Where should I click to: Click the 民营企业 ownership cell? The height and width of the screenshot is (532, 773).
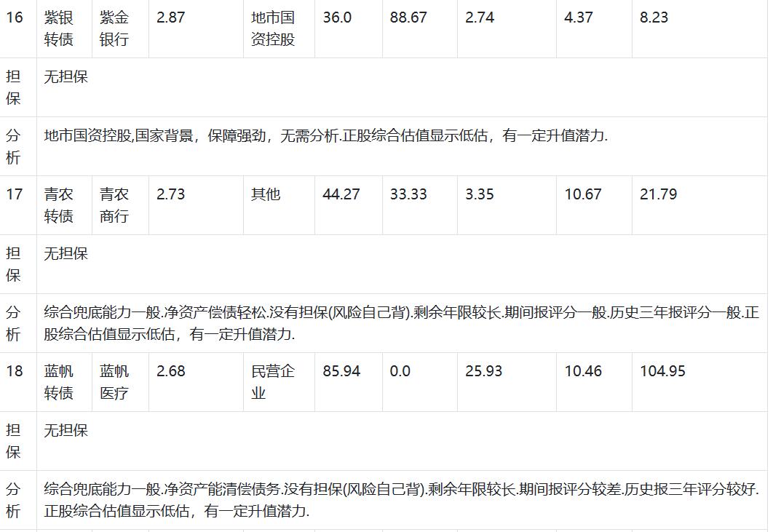point(273,382)
